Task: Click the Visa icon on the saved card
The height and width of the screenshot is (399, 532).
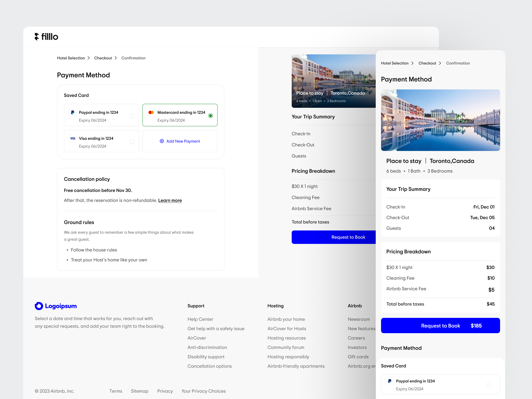Action: 73,138
